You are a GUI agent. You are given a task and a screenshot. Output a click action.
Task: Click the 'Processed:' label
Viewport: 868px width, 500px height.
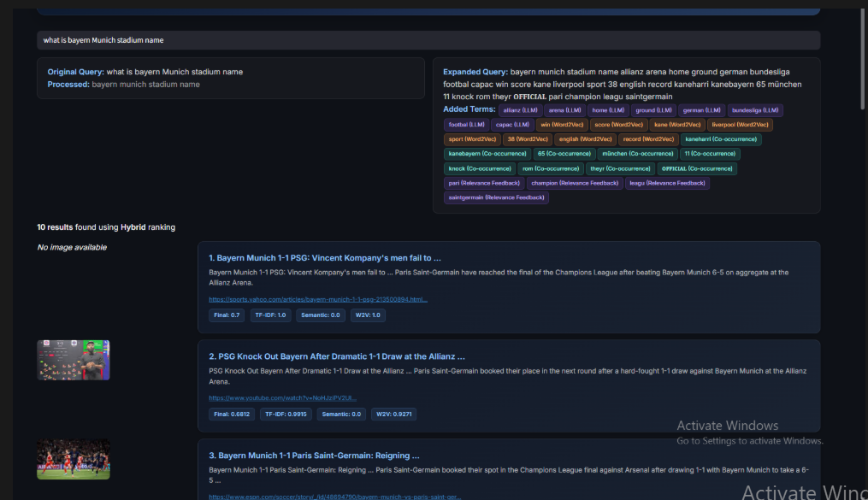point(68,84)
